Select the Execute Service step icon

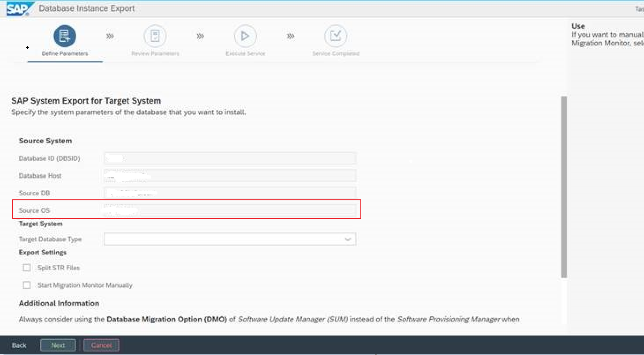tap(245, 36)
